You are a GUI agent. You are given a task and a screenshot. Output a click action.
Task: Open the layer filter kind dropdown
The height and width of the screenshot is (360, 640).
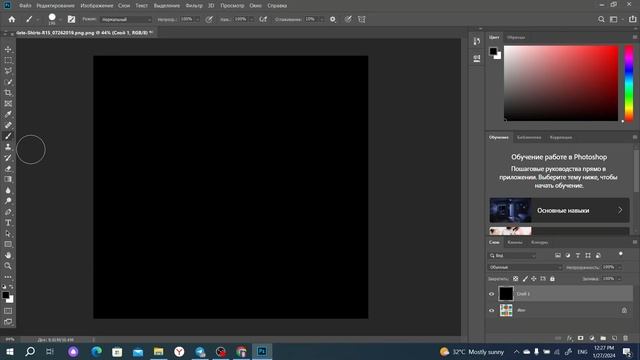(x=512, y=256)
